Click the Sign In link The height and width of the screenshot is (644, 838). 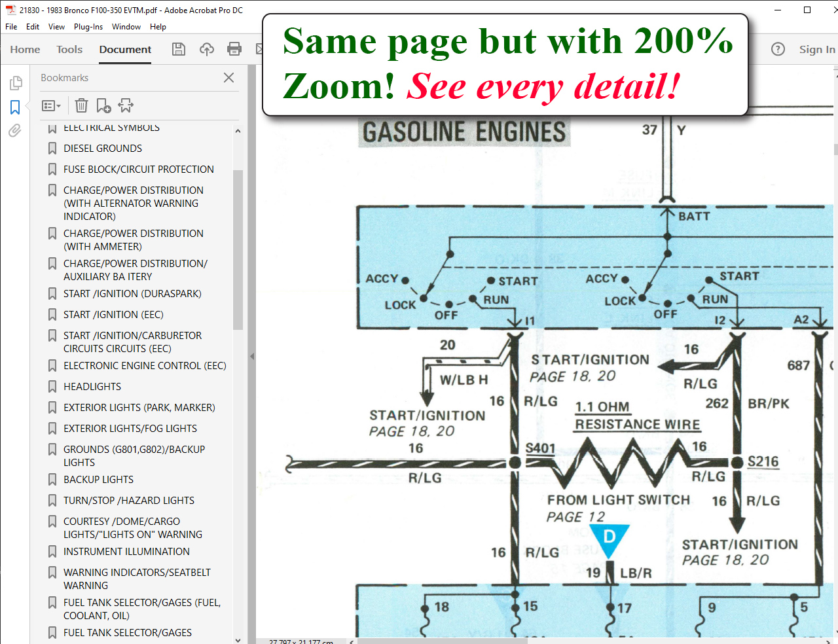click(x=816, y=49)
